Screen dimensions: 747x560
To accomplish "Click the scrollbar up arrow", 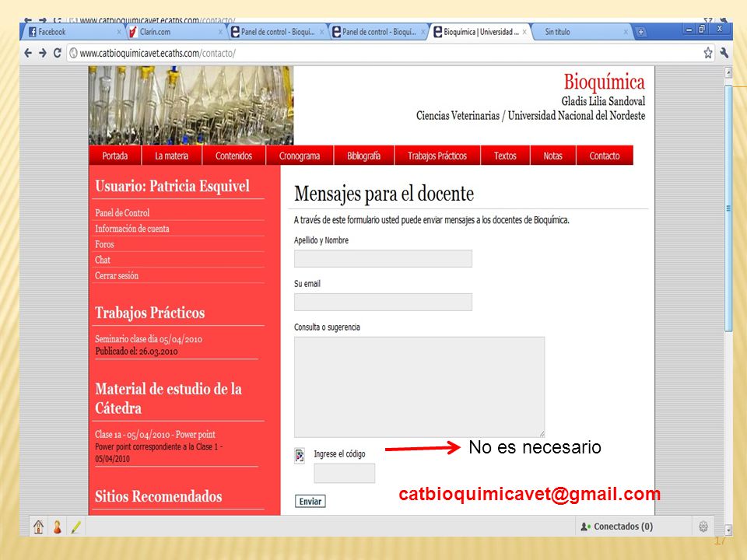I will click(728, 72).
